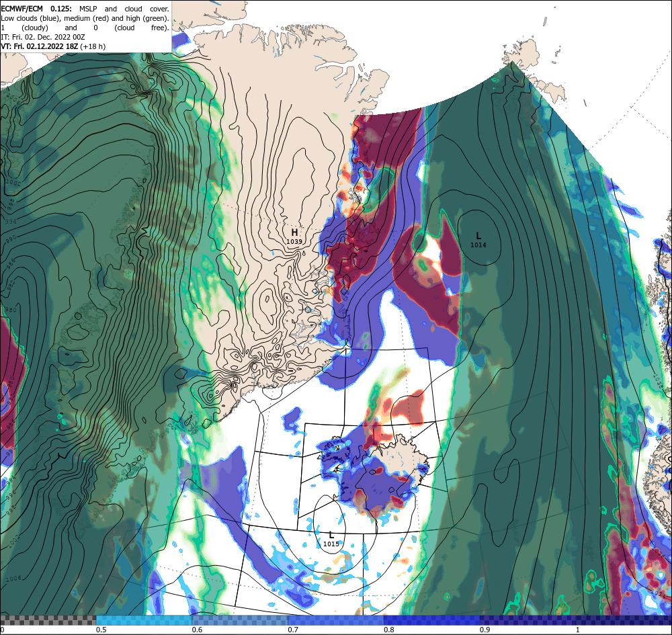Viewport: 672px width, 635px height.
Task: Click the '(+18 h)' forecast offset text
Action: click(93, 46)
